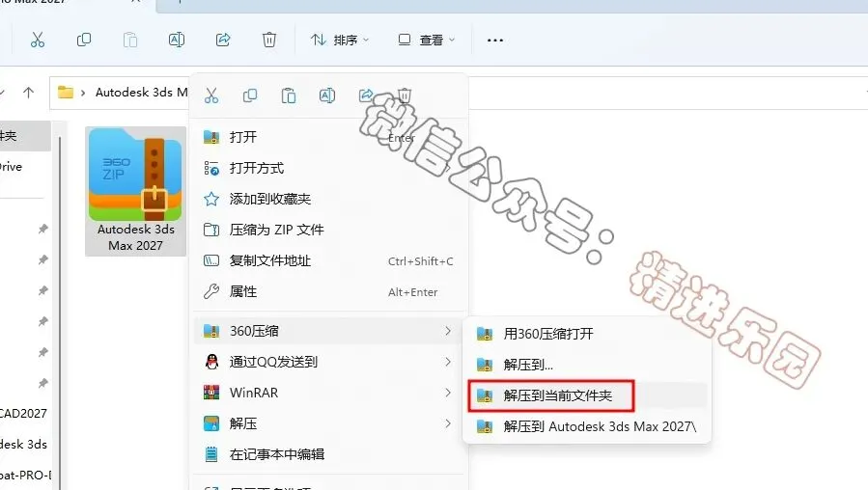Click the sidebar item ending in 'rive'
This screenshot has width=868, height=490.
[11, 167]
